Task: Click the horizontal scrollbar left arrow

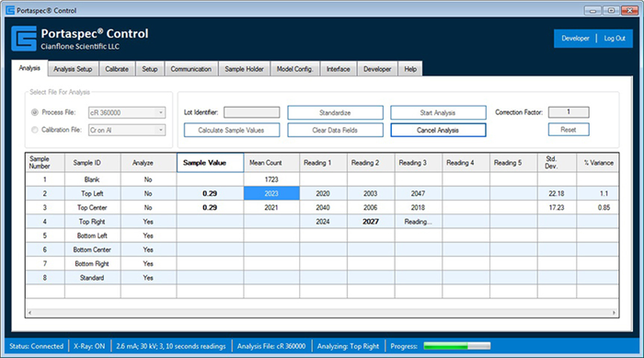Action: click(x=29, y=313)
